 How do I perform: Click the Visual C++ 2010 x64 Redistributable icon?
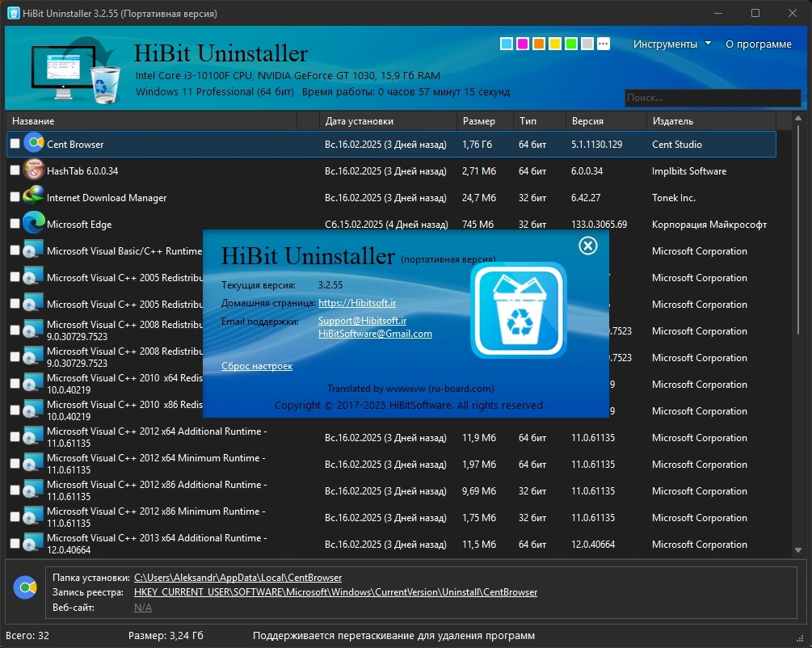tap(34, 383)
